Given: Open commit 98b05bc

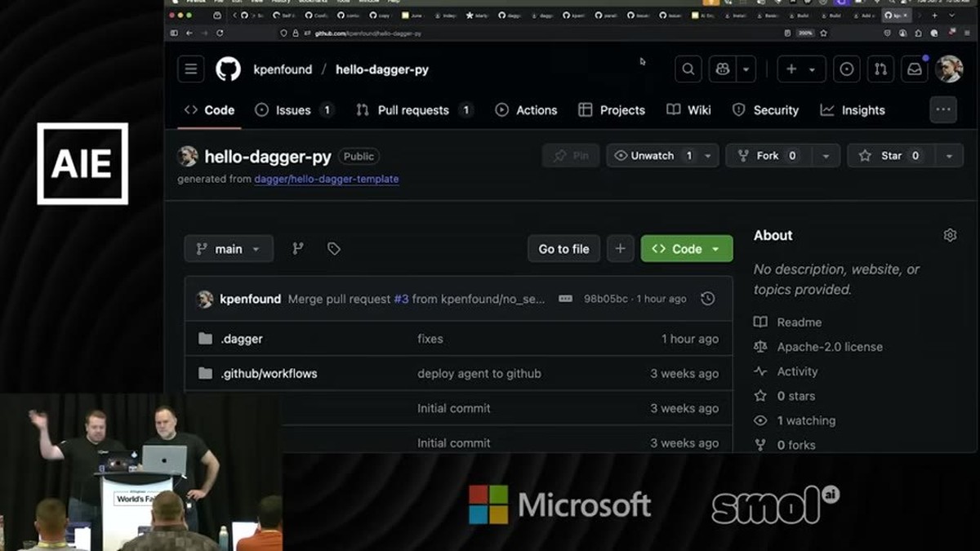Looking at the screenshot, I should pyautogui.click(x=606, y=299).
